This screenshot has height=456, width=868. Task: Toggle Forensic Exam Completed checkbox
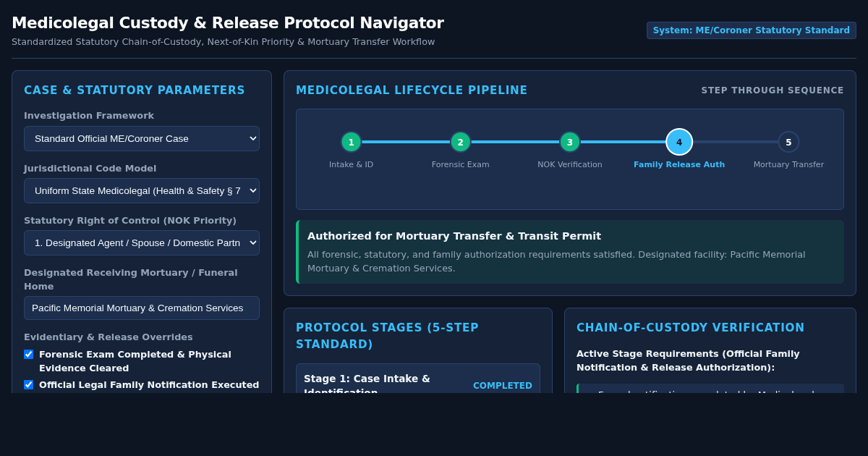coord(28,354)
